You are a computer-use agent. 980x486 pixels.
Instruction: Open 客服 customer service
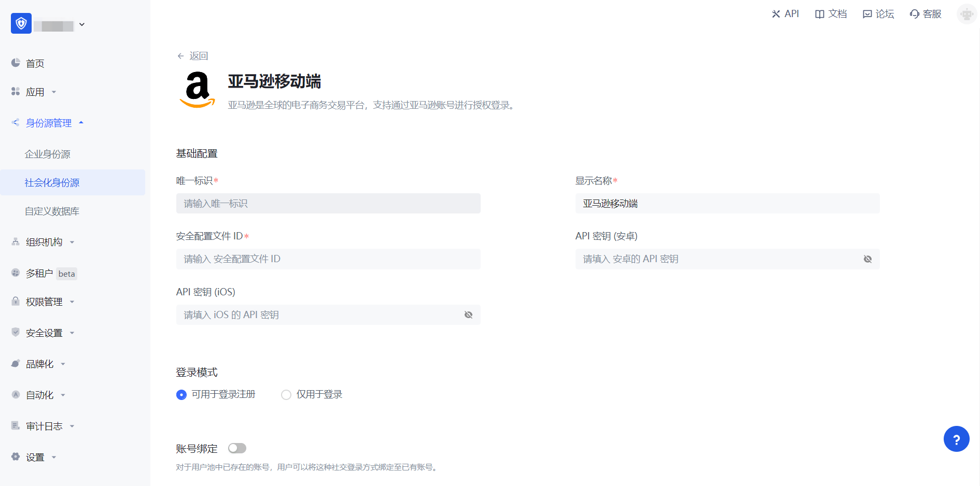[x=926, y=14]
